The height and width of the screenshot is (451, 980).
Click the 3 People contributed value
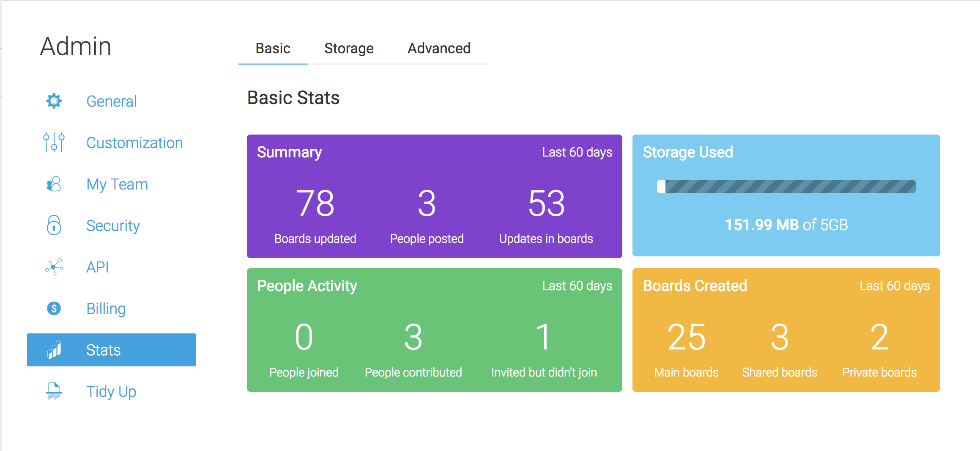coord(413,337)
